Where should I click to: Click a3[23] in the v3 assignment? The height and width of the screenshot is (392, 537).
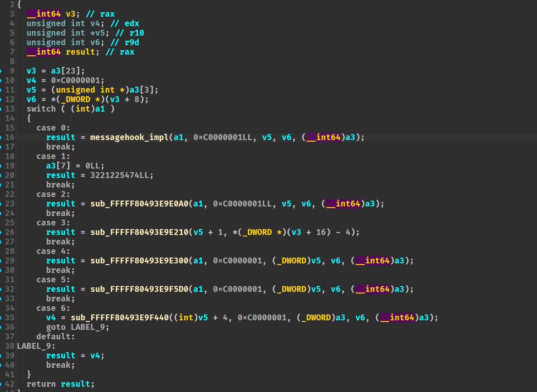pos(66,71)
